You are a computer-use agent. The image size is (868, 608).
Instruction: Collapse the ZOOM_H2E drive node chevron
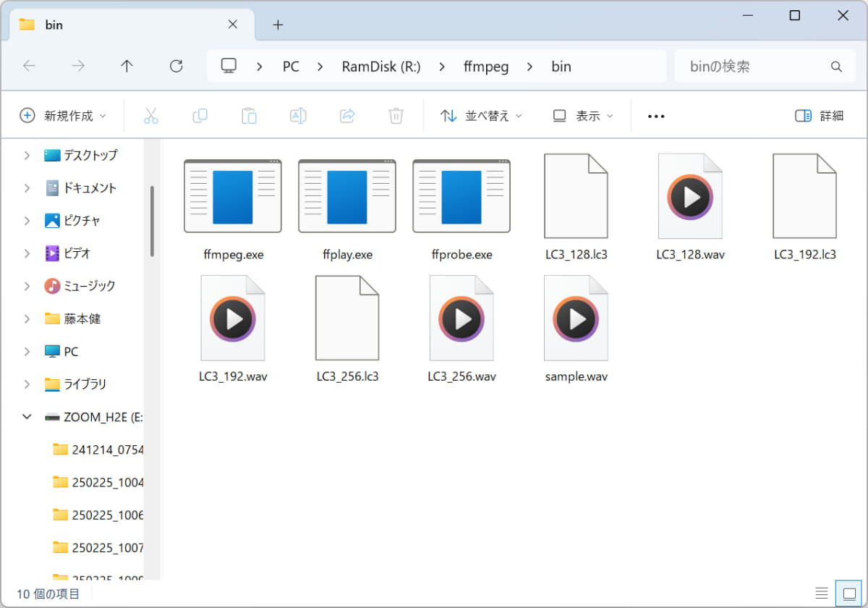tap(27, 417)
